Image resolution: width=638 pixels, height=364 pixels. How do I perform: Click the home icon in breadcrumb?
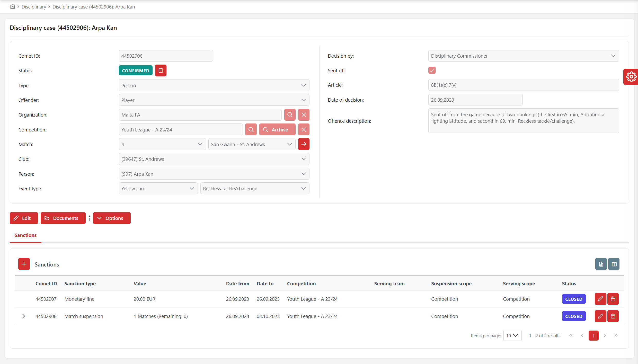coord(12,7)
